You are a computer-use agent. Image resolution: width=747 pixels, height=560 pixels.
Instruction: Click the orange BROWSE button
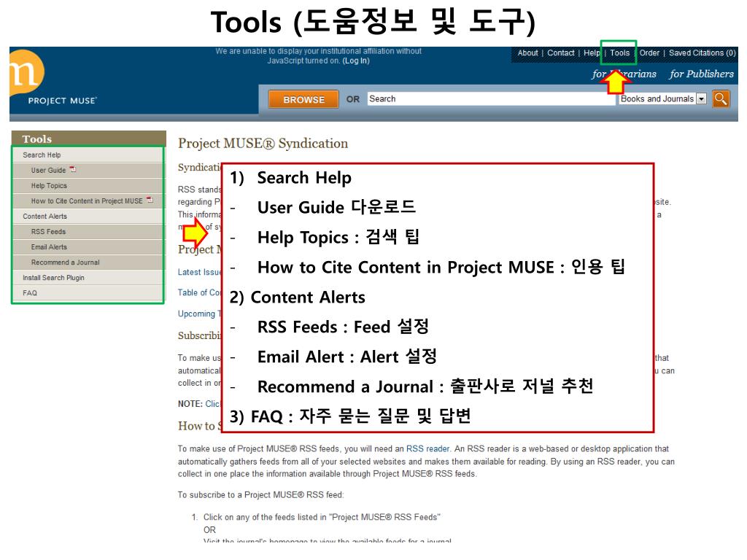303,99
